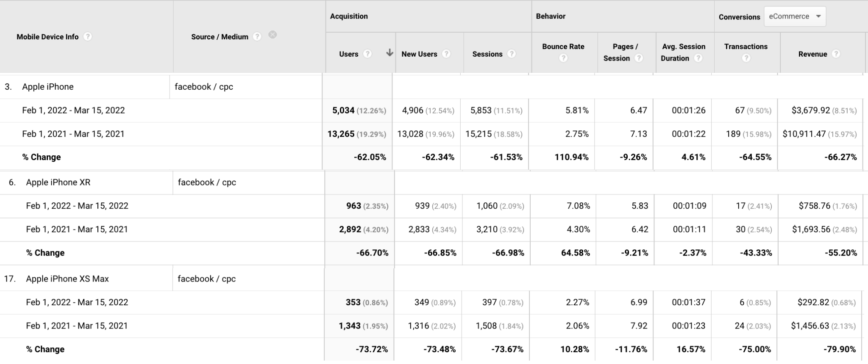The width and height of the screenshot is (868, 364).
Task: Click help icon under Transactions header
Action: pos(746,58)
